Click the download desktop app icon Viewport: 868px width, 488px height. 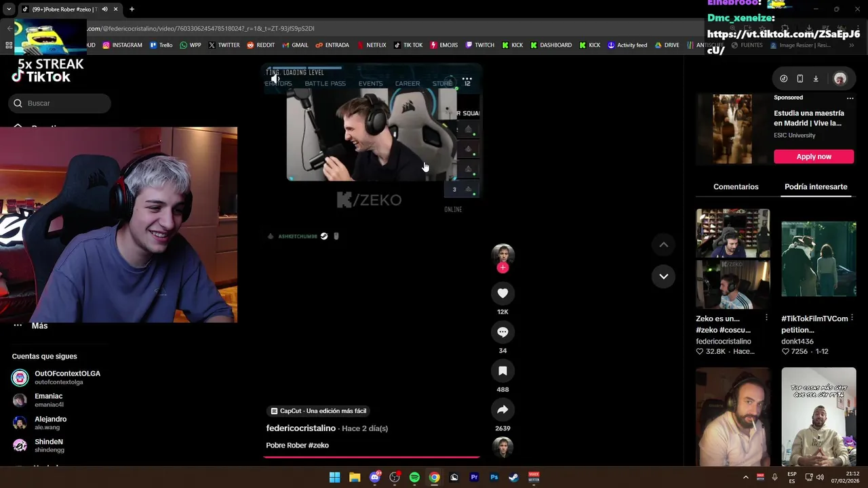pos(816,79)
